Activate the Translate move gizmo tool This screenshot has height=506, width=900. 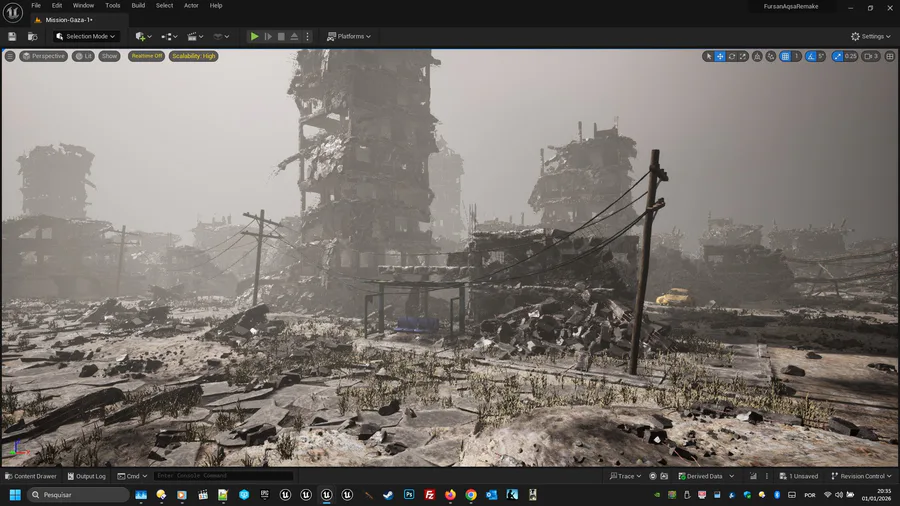(x=720, y=56)
